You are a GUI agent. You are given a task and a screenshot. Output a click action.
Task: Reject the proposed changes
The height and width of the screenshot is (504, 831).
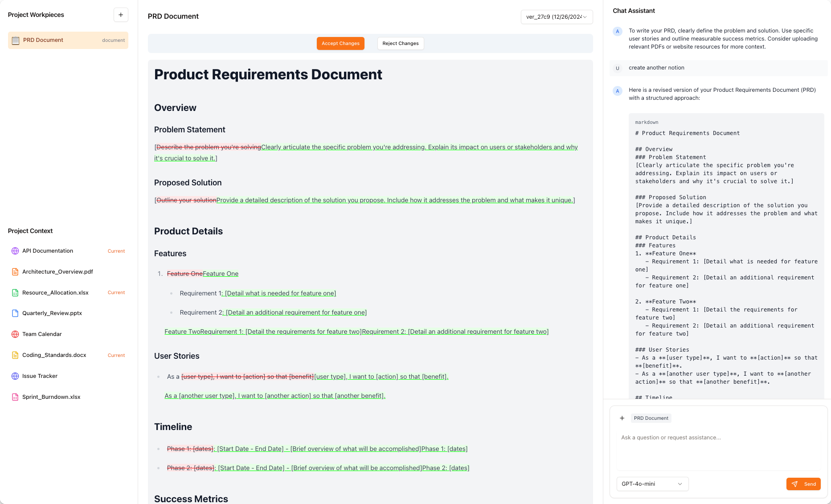coord(400,43)
